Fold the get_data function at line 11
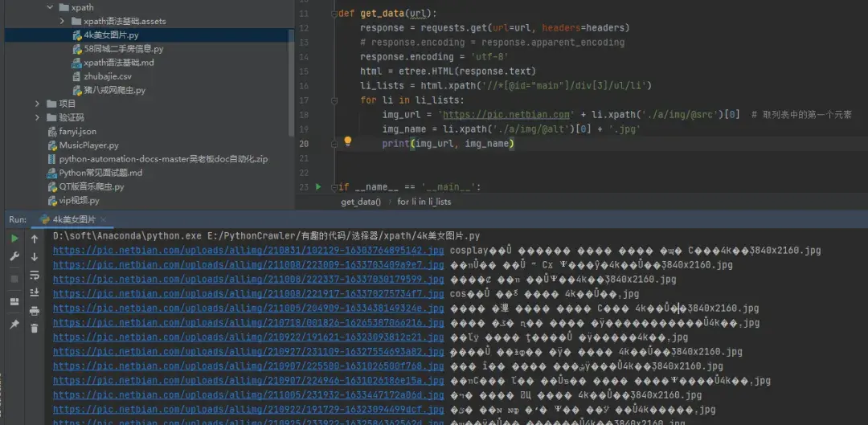 click(x=334, y=14)
